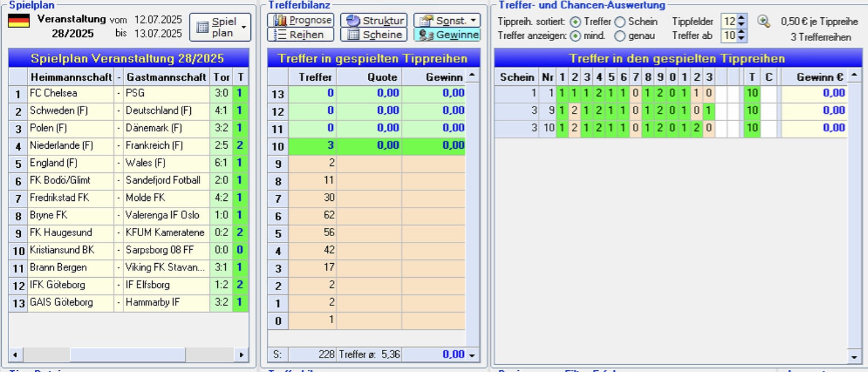Open the Prognose view

click(301, 21)
